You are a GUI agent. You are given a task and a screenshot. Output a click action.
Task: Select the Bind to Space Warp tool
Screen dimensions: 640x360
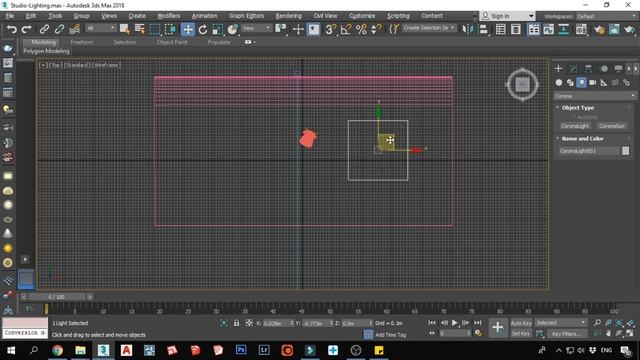[75, 29]
